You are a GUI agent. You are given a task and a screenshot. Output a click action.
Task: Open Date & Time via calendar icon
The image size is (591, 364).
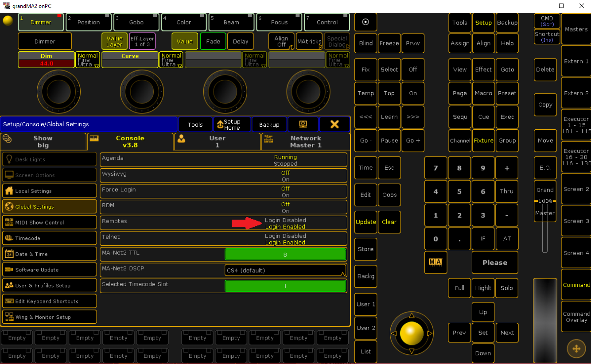pyautogui.click(x=9, y=254)
